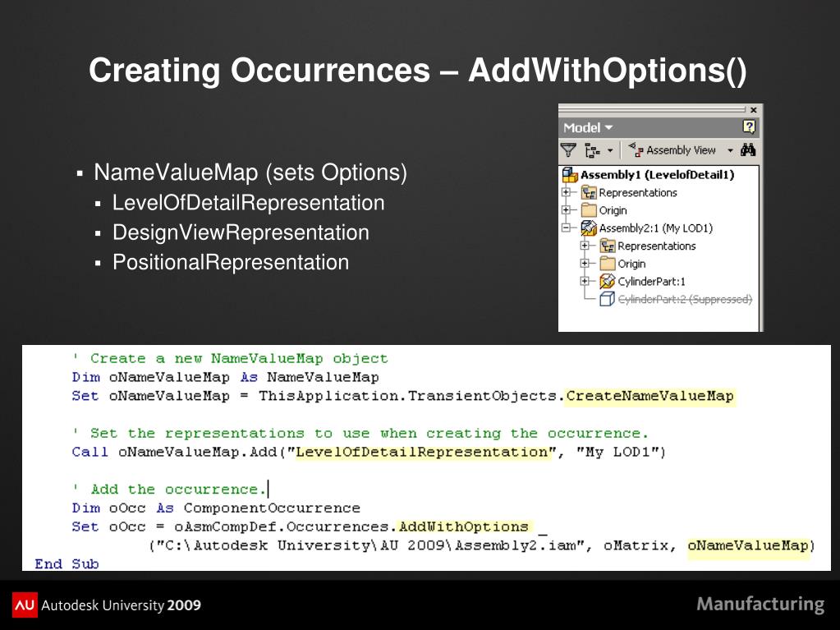Click the PositionalRepresentation bullet text
The image size is (840, 630).
(x=231, y=263)
